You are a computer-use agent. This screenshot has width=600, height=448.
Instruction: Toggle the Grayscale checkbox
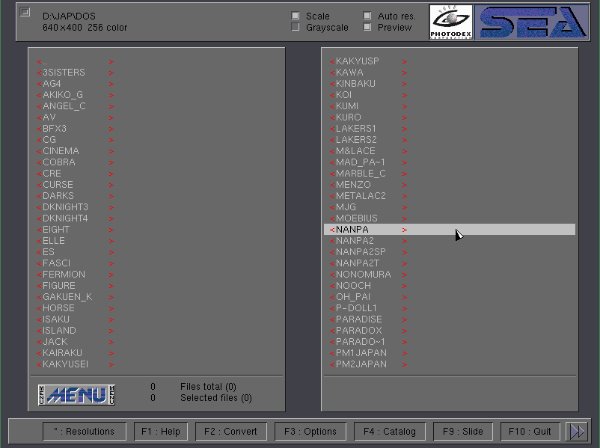click(x=295, y=28)
